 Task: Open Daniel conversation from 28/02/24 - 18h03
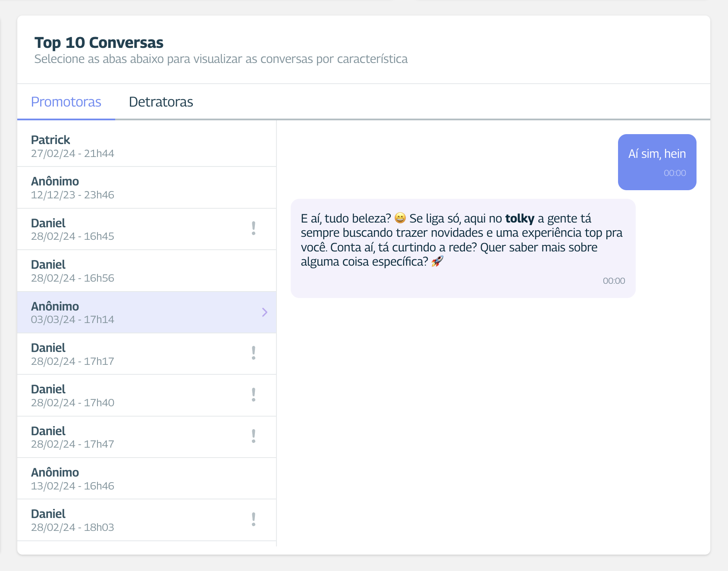(147, 520)
